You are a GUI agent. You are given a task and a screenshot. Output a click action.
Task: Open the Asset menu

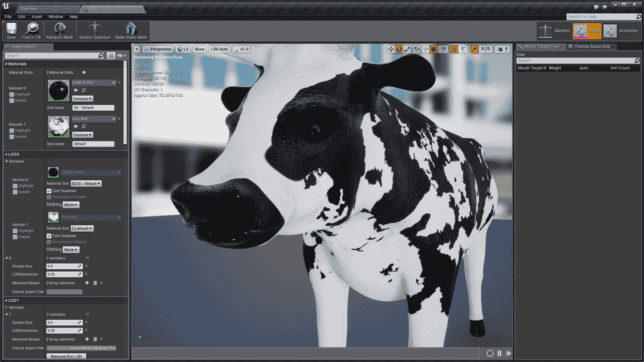(x=37, y=17)
